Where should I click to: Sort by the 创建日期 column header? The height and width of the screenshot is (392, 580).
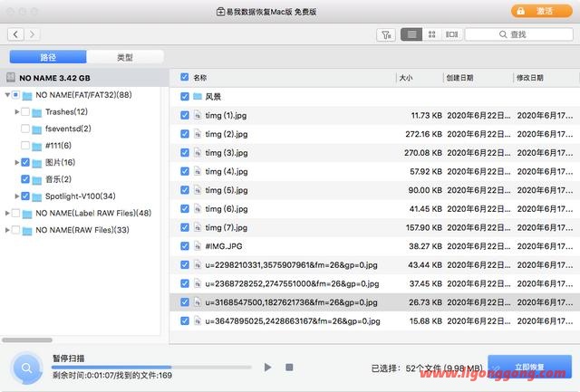459,78
